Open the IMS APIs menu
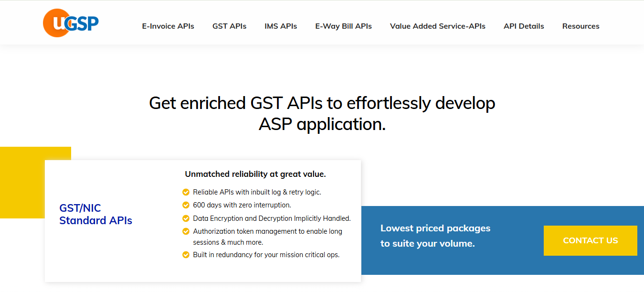The width and height of the screenshot is (644, 293). (x=281, y=26)
